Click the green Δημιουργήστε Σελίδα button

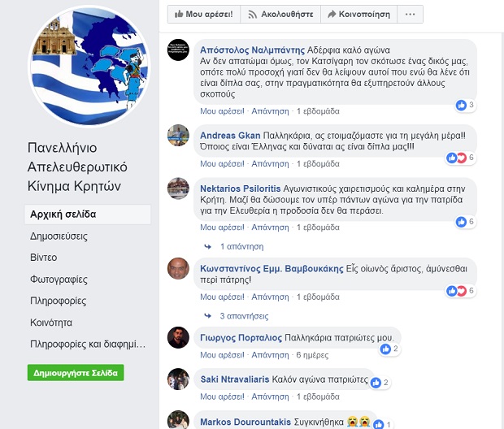pyautogui.click(x=76, y=373)
